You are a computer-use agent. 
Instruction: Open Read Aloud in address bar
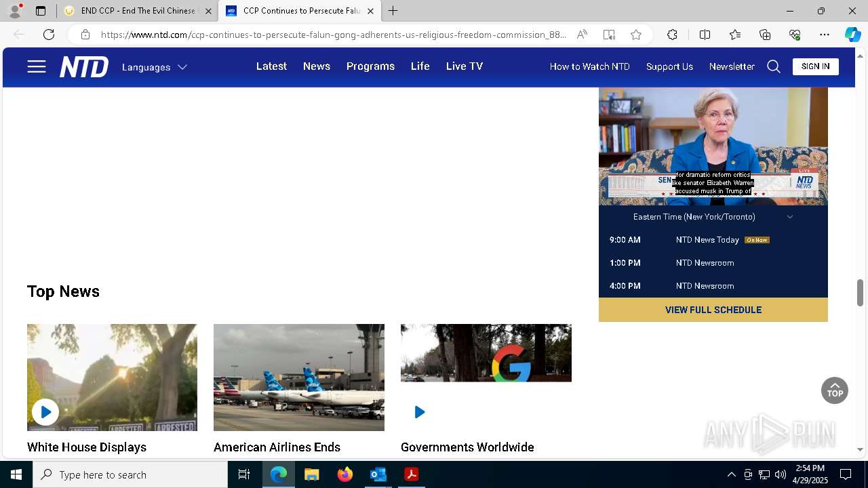point(582,35)
